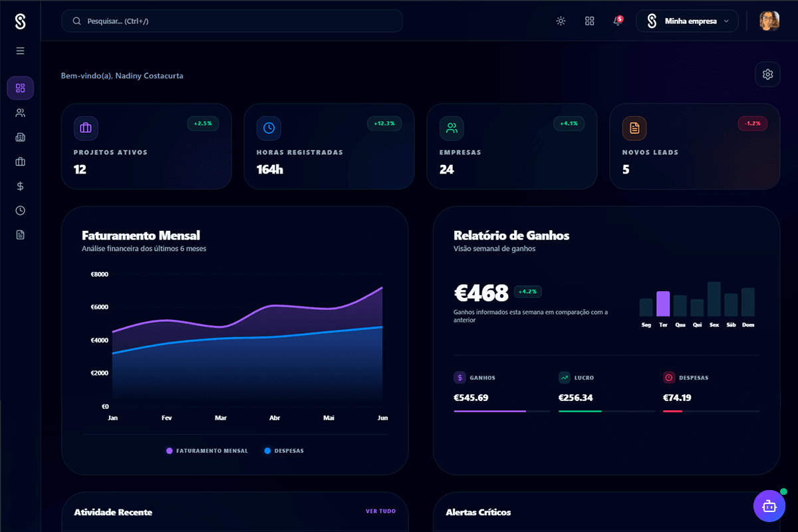Open VER TUDO link in Atividade Recente

(x=380, y=511)
